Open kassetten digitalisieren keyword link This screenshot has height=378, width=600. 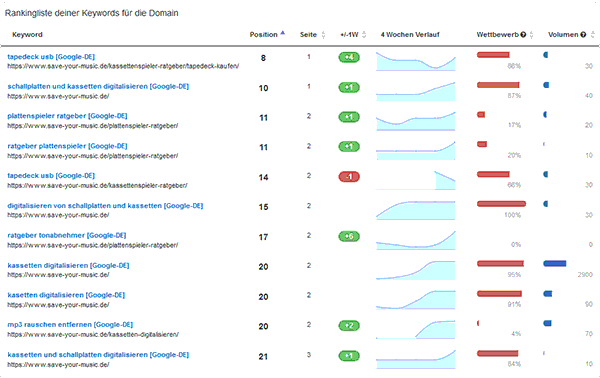pos(68,266)
